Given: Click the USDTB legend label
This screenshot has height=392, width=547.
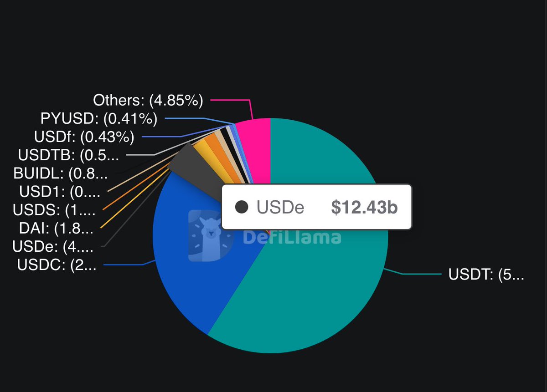Looking at the screenshot, I should pos(68,155).
